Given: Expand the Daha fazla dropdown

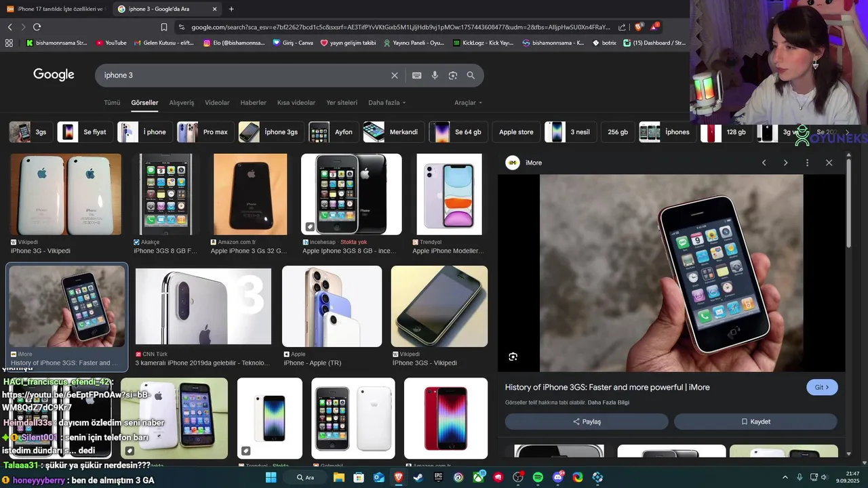Looking at the screenshot, I should tap(387, 102).
